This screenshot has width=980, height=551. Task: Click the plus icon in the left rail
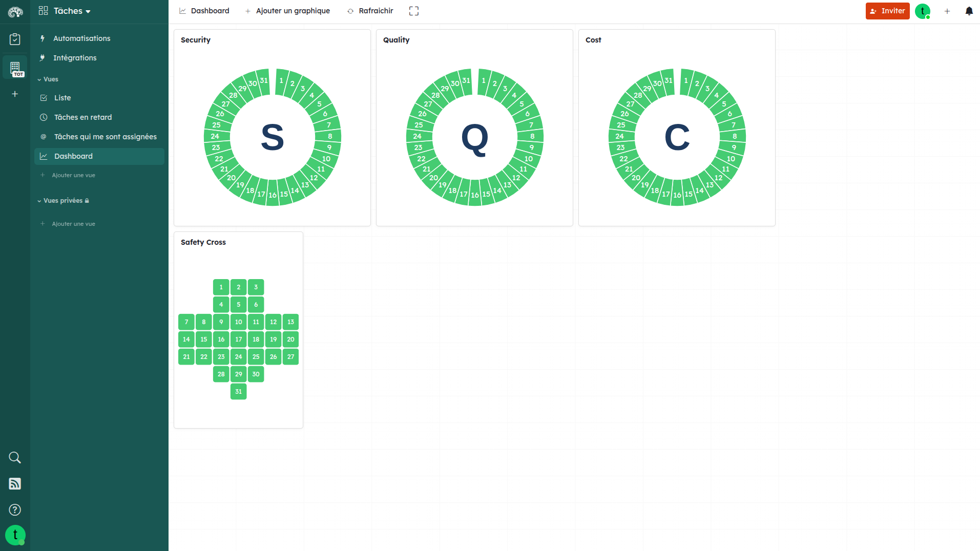point(15,94)
